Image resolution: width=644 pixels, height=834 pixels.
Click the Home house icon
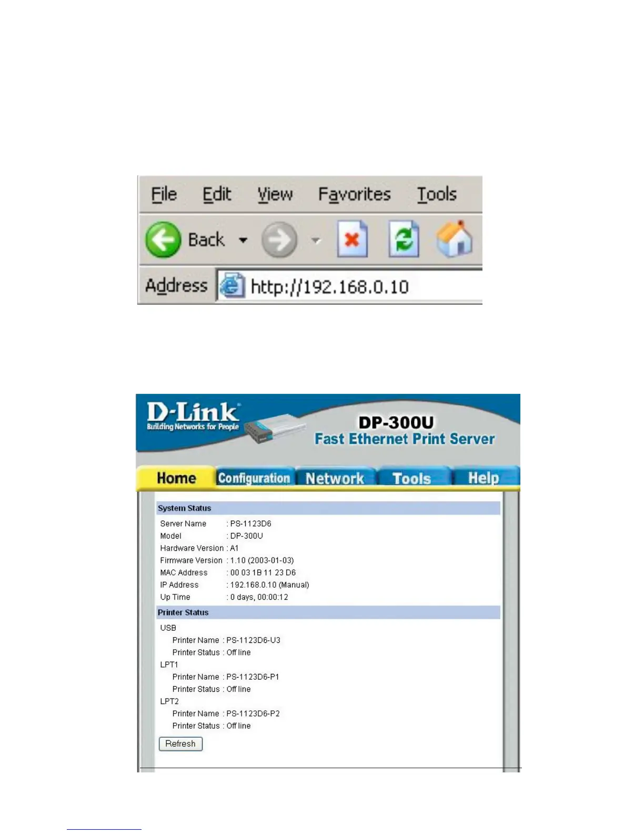(x=455, y=239)
